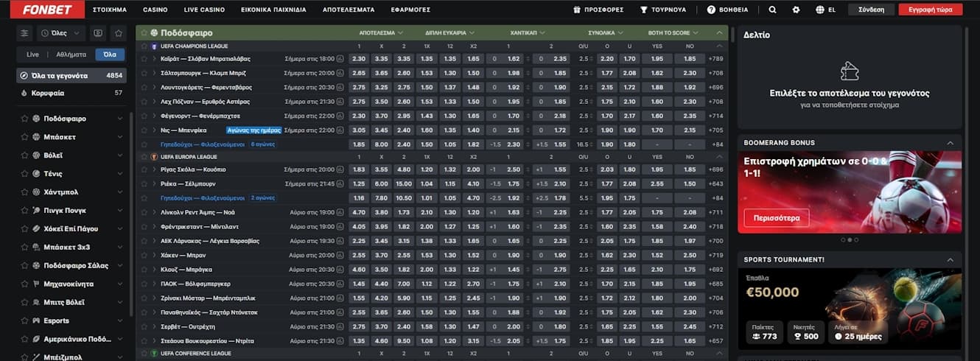Favorite Μπάσκετ using its sidebar star
The image size is (980, 361).
pyautogui.click(x=24, y=137)
